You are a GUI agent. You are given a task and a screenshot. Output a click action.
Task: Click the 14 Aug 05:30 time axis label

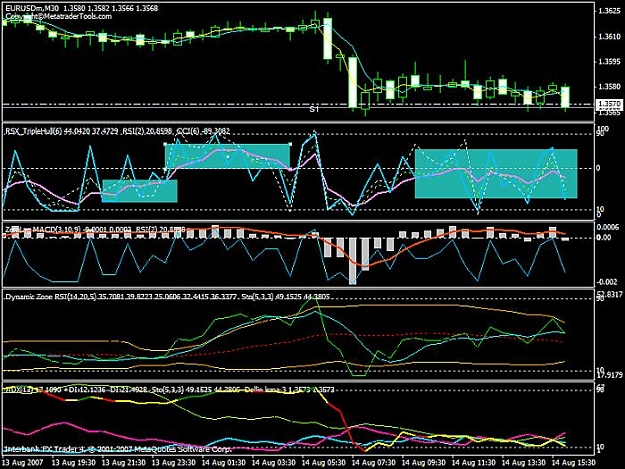(x=323, y=463)
